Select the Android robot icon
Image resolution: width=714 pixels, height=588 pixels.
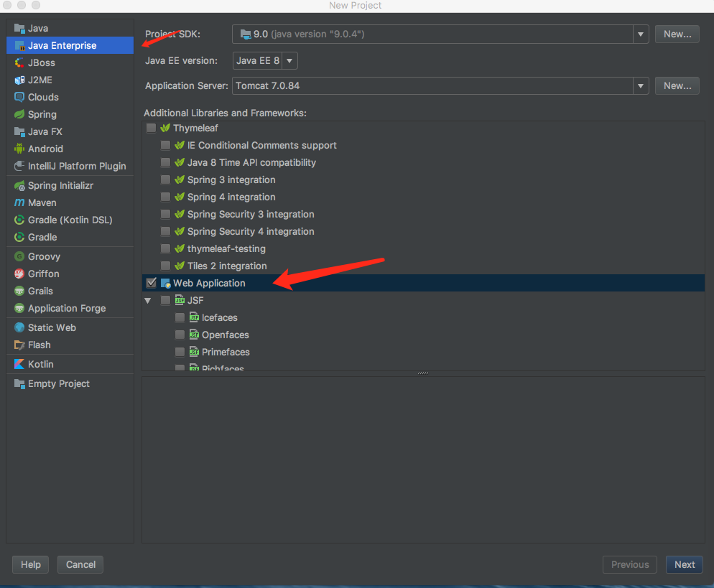click(x=19, y=149)
